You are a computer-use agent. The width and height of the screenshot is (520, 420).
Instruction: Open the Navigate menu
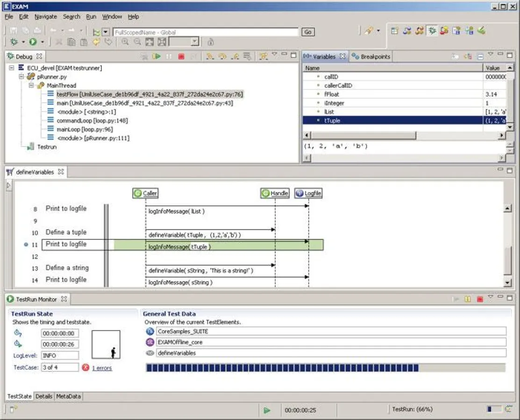[45, 16]
